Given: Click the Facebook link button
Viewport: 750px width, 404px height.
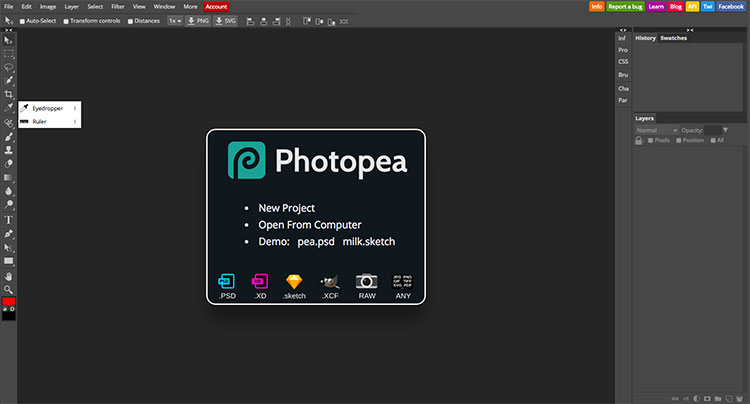Looking at the screenshot, I should click(731, 7).
